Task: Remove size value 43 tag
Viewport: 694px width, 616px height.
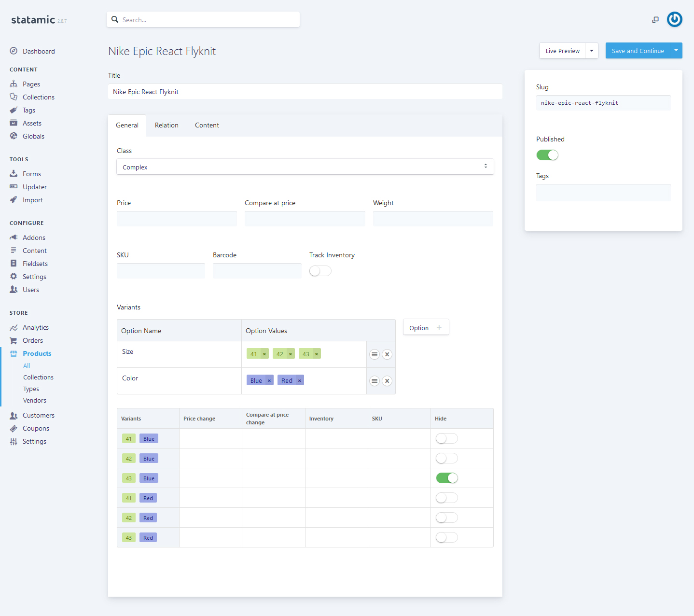Action: click(317, 354)
